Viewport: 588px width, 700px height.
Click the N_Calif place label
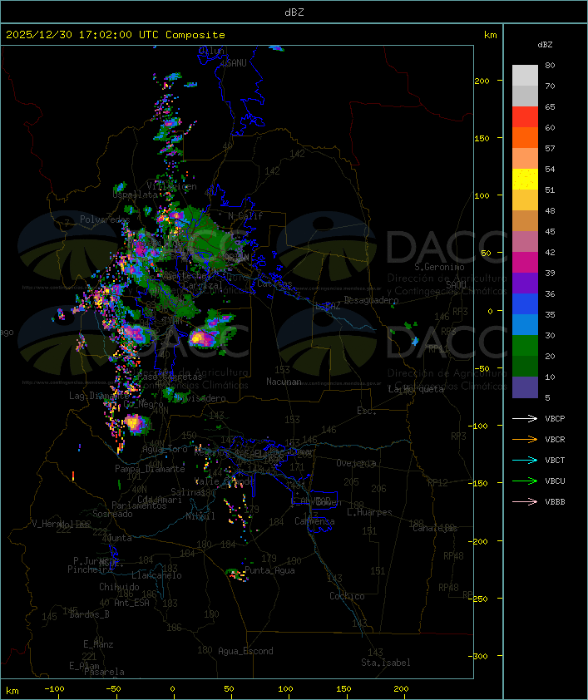coord(245,215)
